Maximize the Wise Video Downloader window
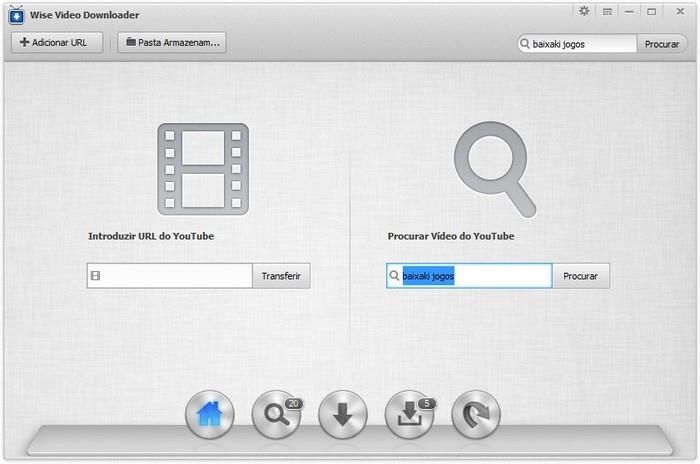 tap(652, 12)
